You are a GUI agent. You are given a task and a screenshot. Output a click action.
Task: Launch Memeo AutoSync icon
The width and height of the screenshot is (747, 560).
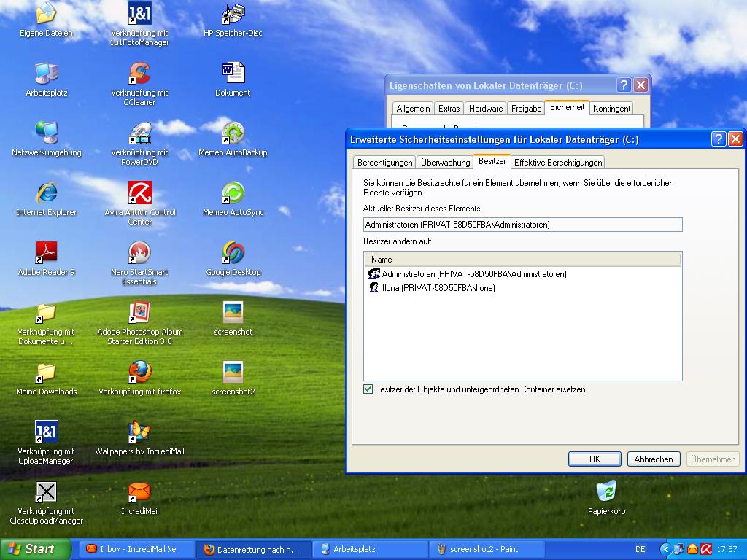[233, 192]
